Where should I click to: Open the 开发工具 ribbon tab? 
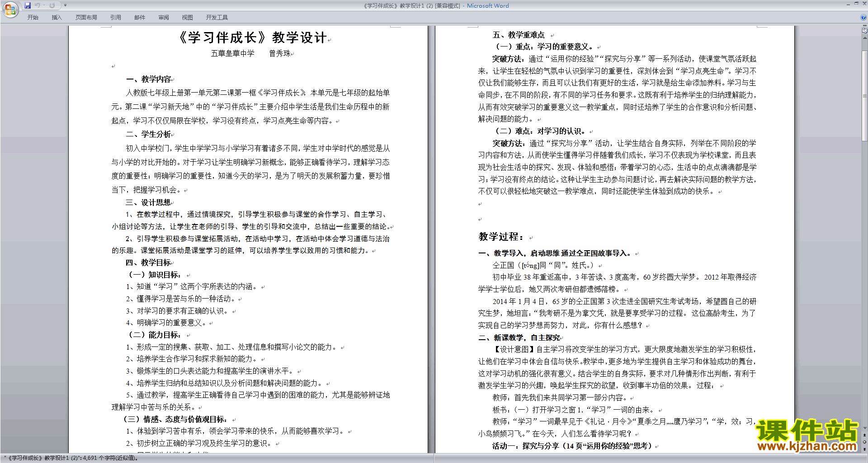coord(217,18)
